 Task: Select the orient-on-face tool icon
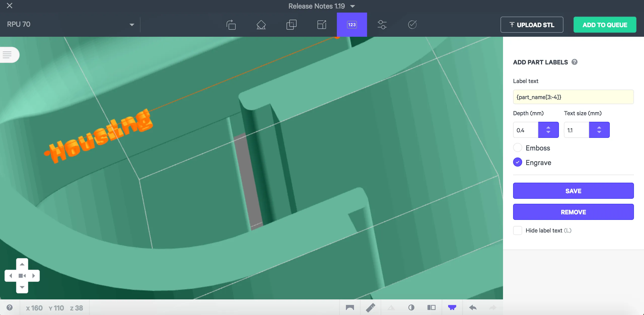(x=261, y=25)
